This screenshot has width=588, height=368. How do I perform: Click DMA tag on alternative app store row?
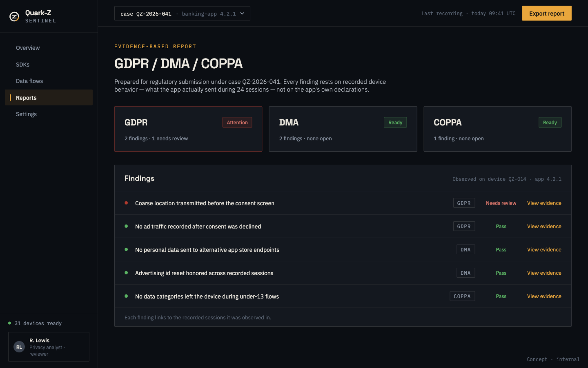(466, 250)
